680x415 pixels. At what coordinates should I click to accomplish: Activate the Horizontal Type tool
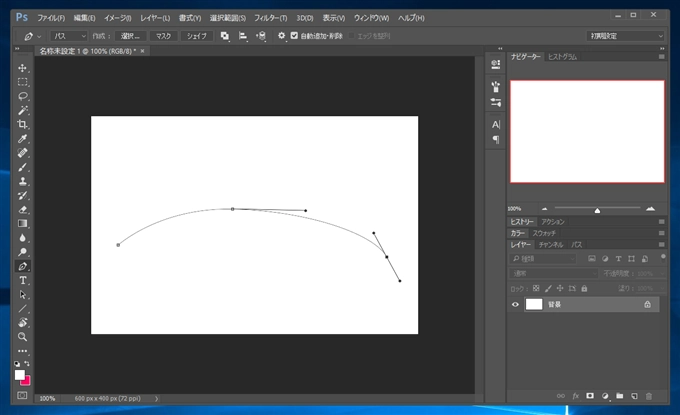click(x=23, y=281)
